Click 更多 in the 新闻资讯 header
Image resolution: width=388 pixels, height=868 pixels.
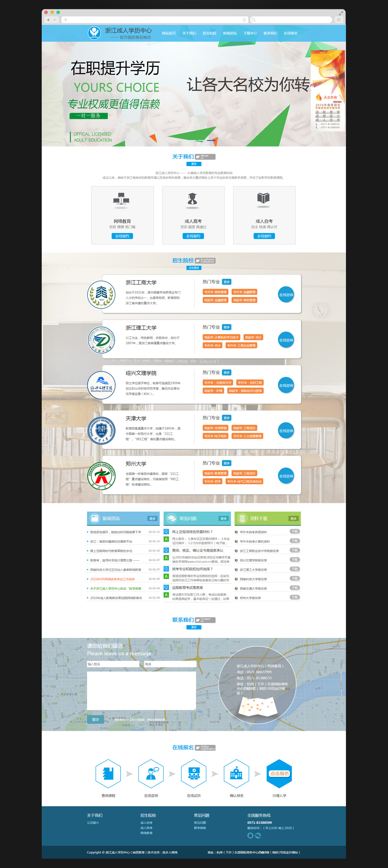click(x=152, y=519)
